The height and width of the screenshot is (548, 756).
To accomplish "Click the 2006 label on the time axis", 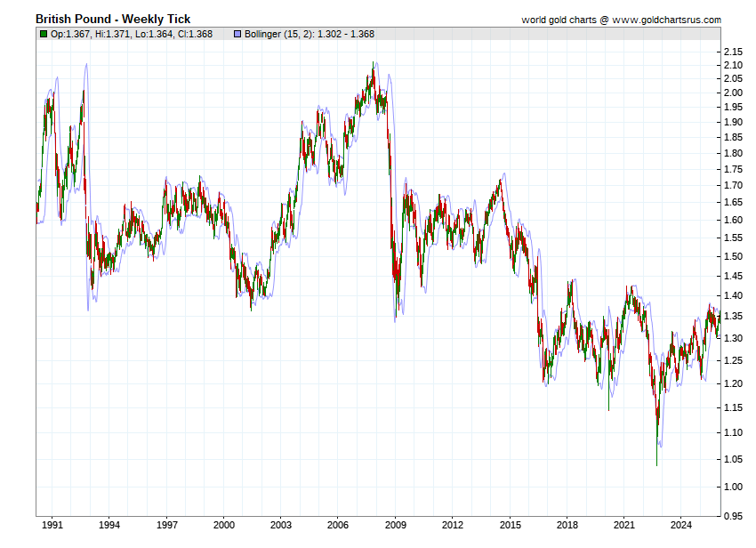I will [x=338, y=525].
